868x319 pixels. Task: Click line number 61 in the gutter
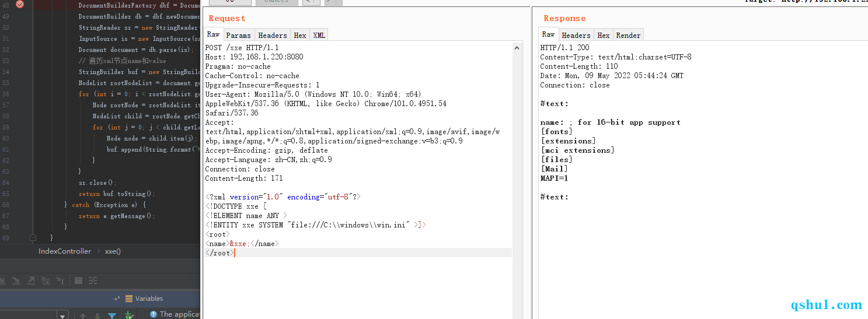[6, 149]
